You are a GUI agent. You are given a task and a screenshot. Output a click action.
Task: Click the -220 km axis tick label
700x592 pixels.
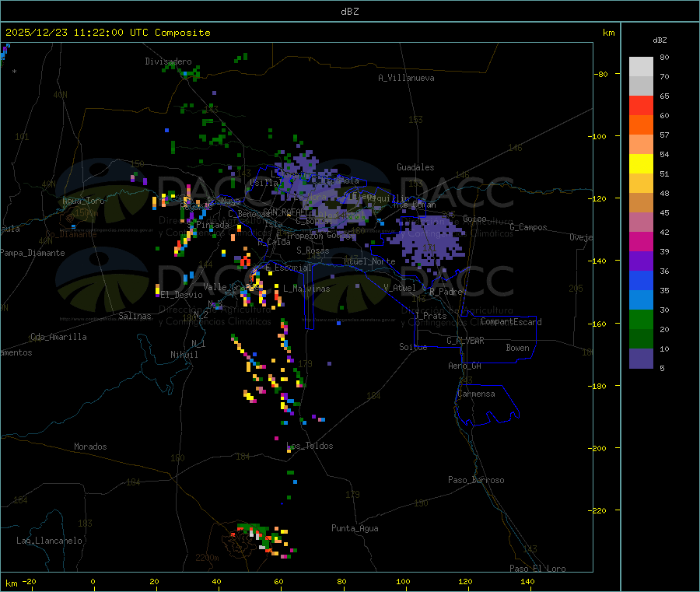pos(597,511)
